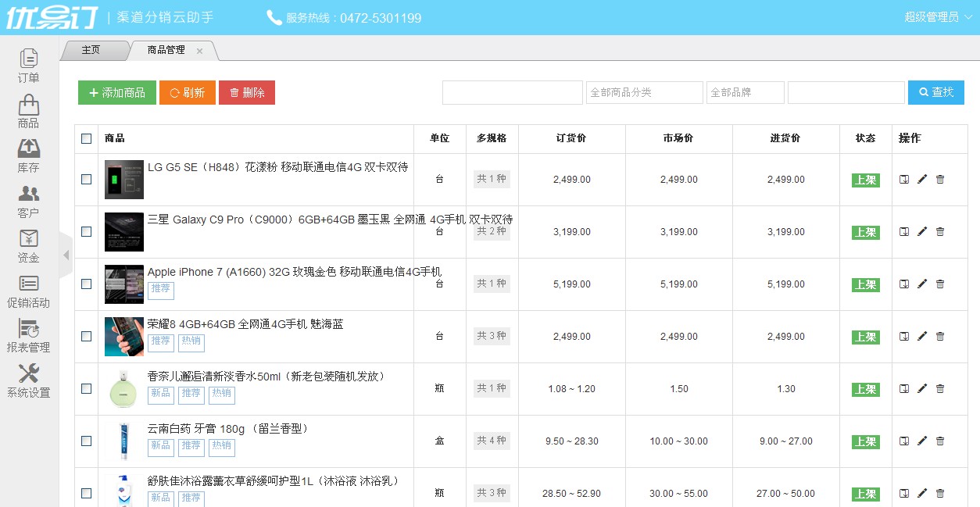This screenshot has height=507, width=980.
Task: Expand 共 4 种 specs for 云南白药 牙膏
Action: pos(492,441)
